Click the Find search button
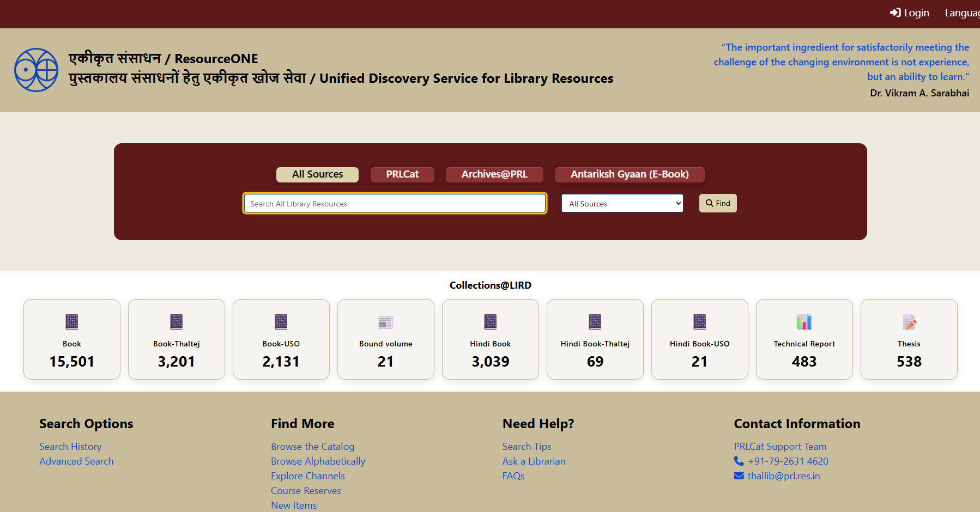This screenshot has width=980, height=512. point(718,203)
